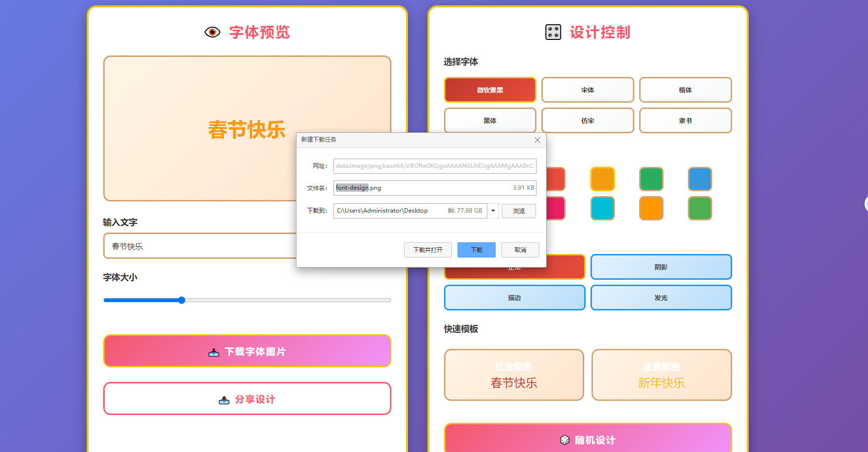The image size is (868, 452).
Task: Click the dice icon beside 设计控制
Action: click(553, 32)
